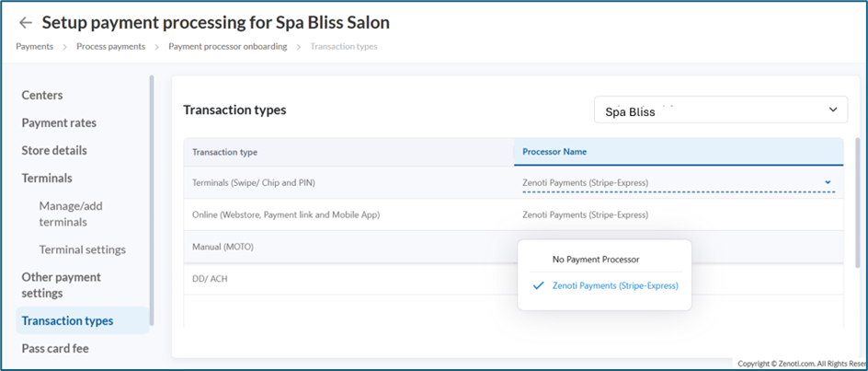This screenshot has height=371, width=868.
Task: Click Transaction types breadcrumb text
Action: (x=344, y=47)
